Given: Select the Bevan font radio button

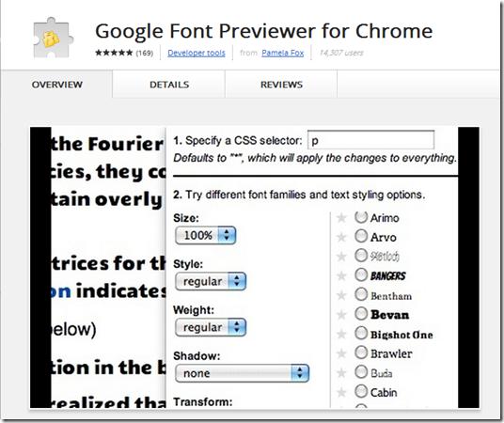Looking at the screenshot, I should pos(361,313).
